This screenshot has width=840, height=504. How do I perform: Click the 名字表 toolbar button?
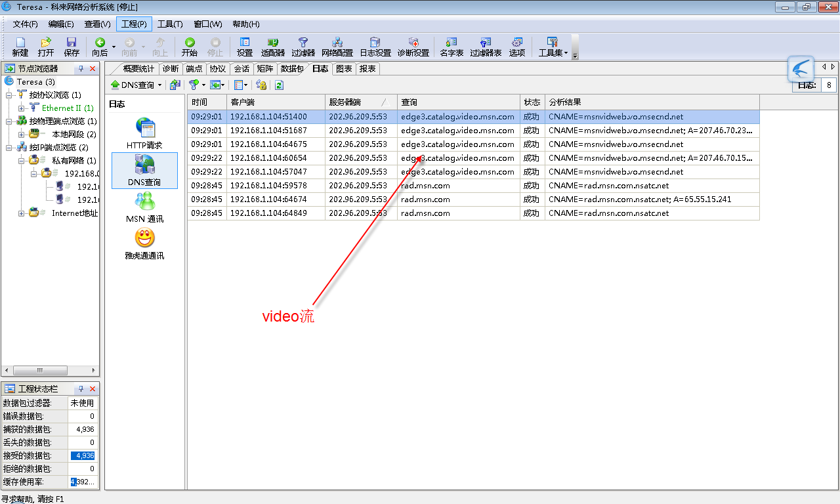coord(451,46)
